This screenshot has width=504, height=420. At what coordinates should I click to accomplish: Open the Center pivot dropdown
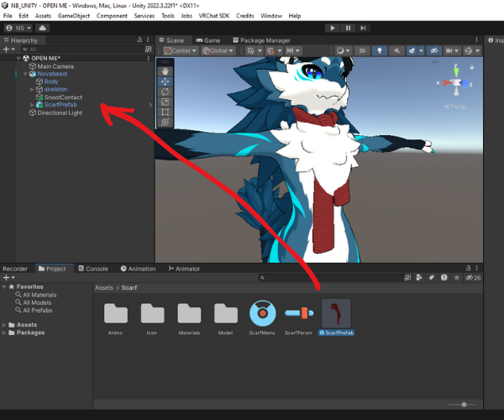(181, 50)
